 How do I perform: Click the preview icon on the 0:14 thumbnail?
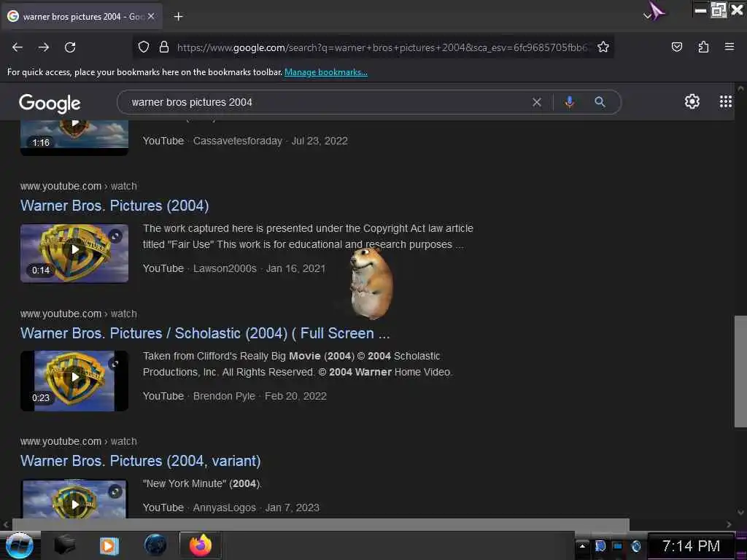(x=115, y=236)
